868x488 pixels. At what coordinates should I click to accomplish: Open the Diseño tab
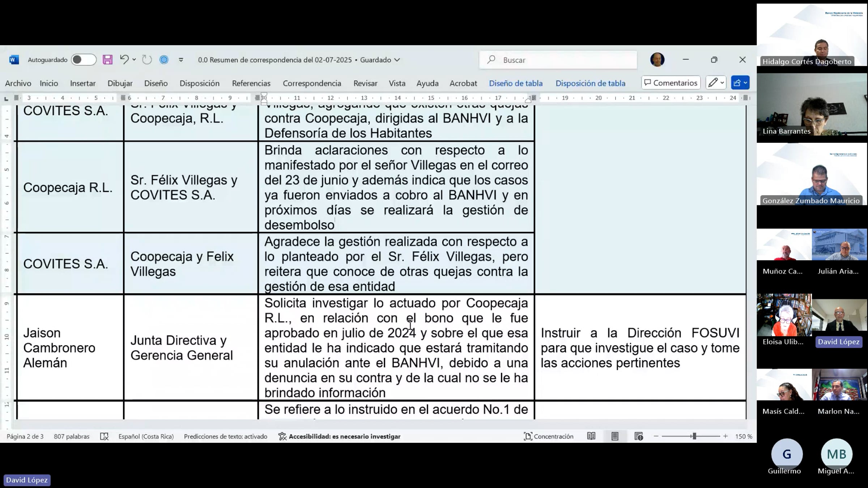[x=156, y=83]
